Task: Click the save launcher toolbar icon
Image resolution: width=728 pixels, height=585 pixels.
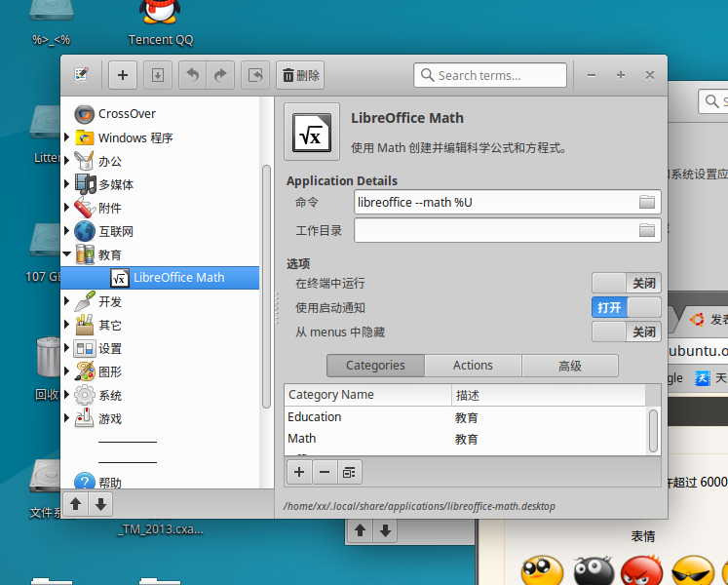Action: click(x=158, y=75)
